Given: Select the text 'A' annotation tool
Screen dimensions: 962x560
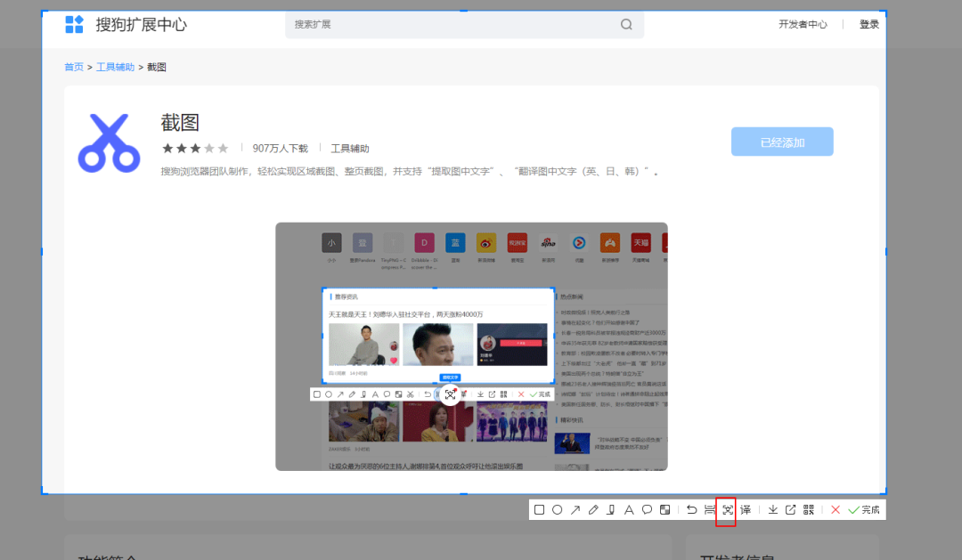Looking at the screenshot, I should point(629,510).
